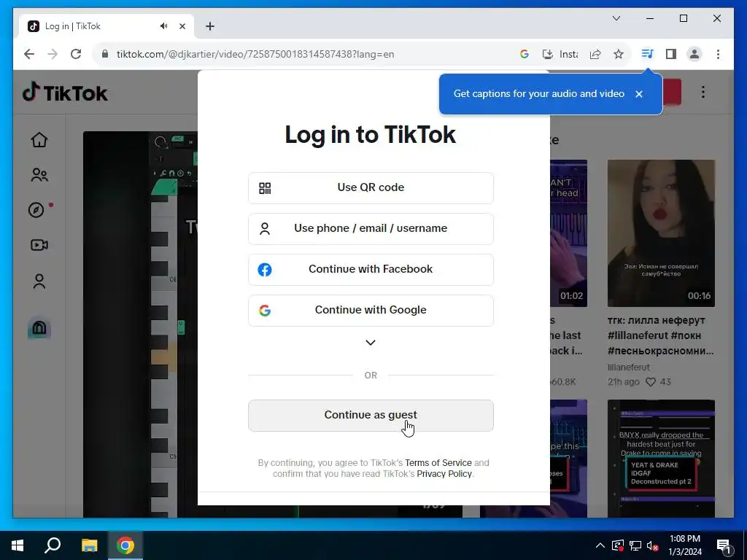This screenshot has width=747, height=560.
Task: Open the Privacy Policy link
Action: pyautogui.click(x=444, y=474)
